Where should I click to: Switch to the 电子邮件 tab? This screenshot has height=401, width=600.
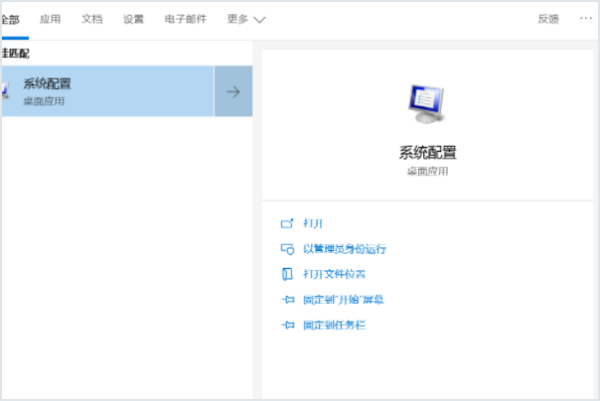coord(186,19)
